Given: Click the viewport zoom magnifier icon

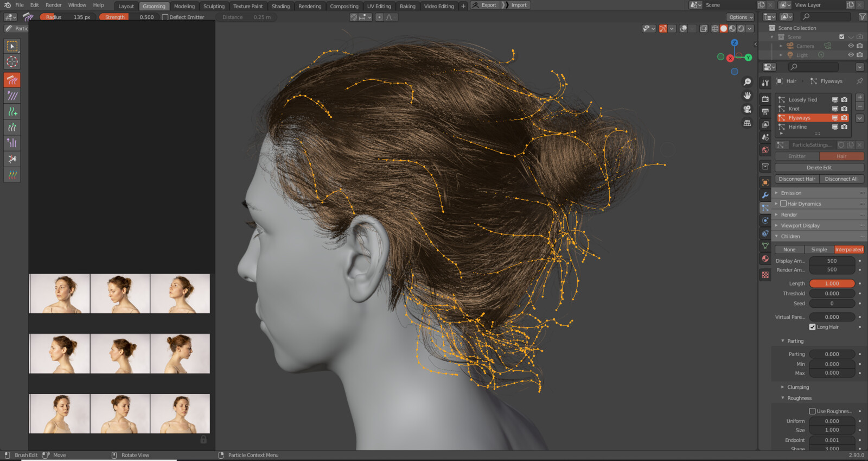Looking at the screenshot, I should [747, 82].
